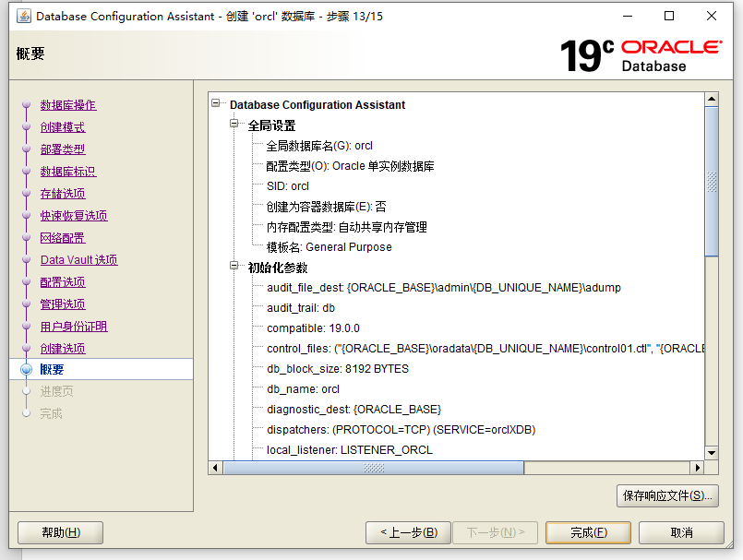This screenshot has height=560, width=743.
Task: Collapse the 初始化参数 tree section
Action: click(234, 266)
